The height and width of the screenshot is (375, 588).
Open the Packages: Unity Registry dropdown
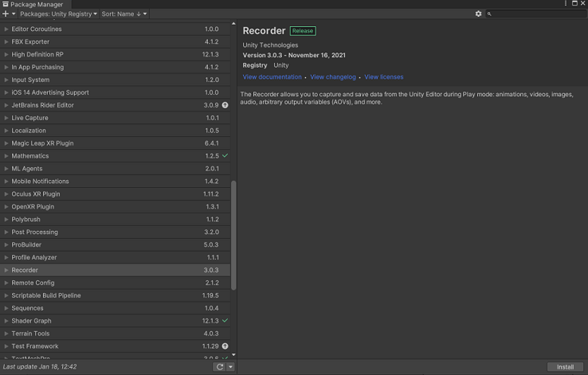pyautogui.click(x=58, y=14)
